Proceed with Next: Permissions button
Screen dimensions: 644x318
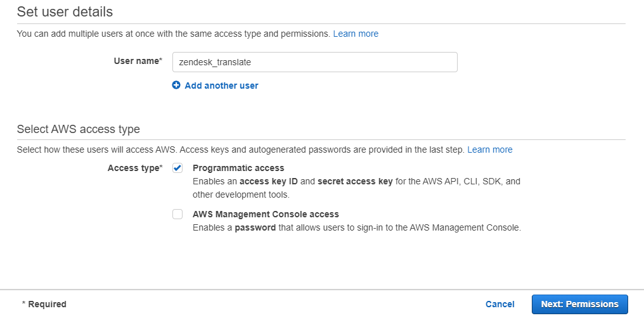pos(579,304)
